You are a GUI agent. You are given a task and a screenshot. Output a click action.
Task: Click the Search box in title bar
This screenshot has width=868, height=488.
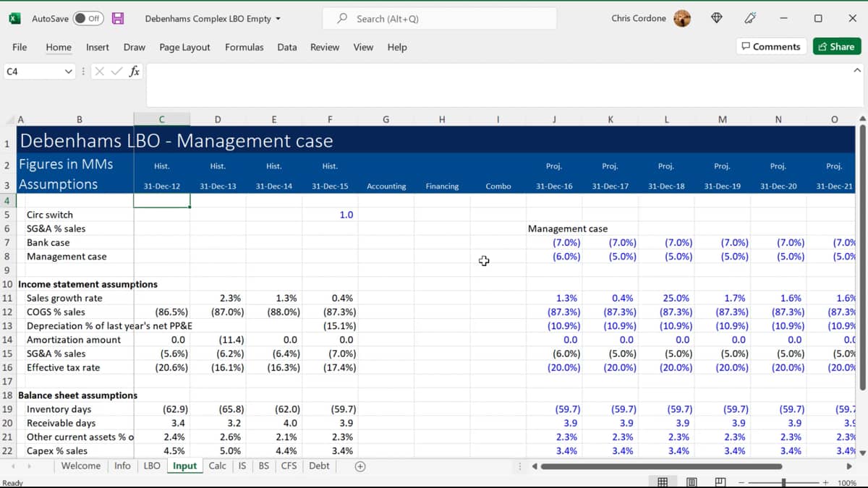439,19
